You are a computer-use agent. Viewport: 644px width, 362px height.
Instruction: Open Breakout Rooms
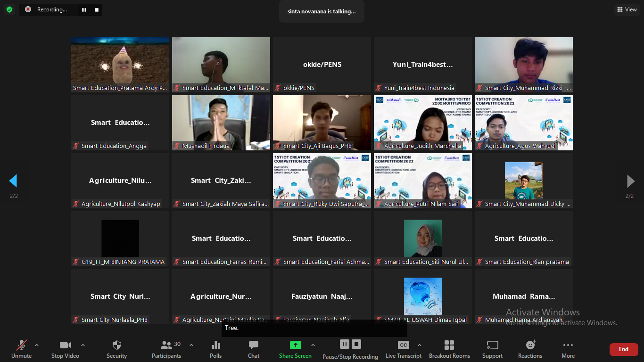[449, 349]
